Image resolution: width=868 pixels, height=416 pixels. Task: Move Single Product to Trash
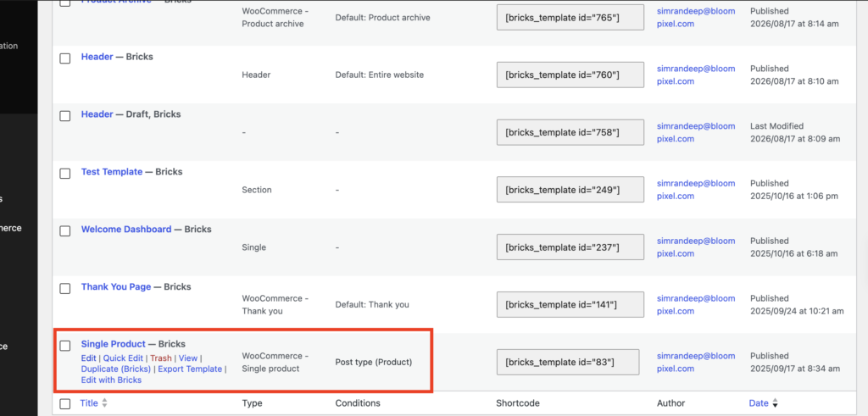coord(161,358)
